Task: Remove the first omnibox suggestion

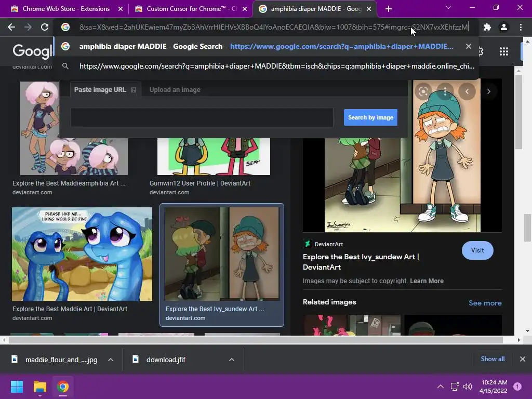Action: click(468, 46)
